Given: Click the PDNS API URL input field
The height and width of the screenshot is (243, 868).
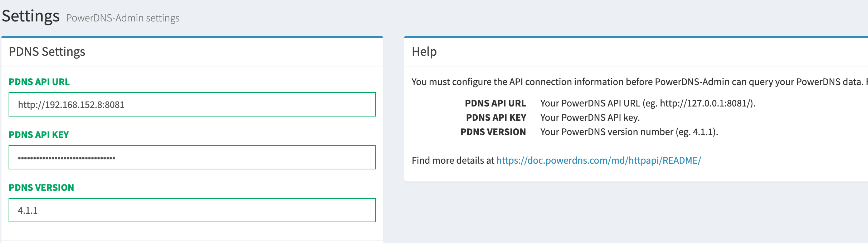Looking at the screenshot, I should click(x=192, y=104).
